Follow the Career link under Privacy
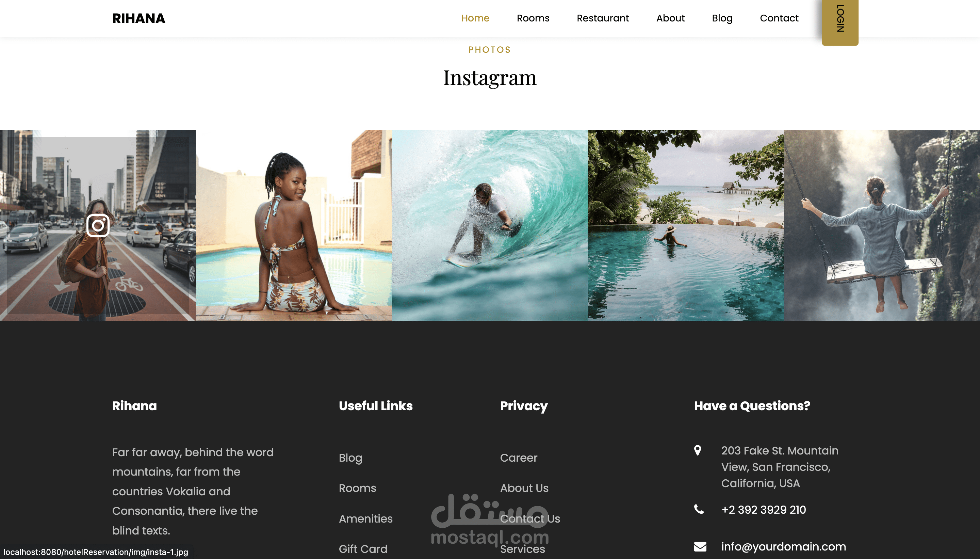 [x=518, y=458]
